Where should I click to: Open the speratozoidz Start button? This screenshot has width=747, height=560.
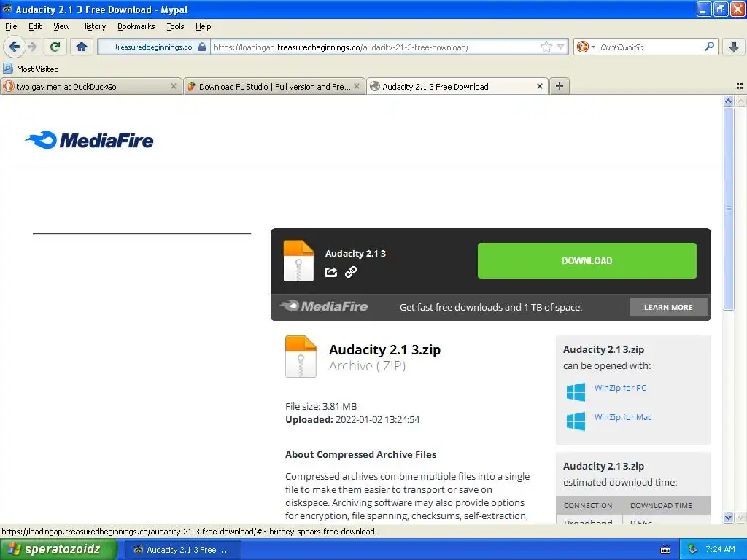58,549
